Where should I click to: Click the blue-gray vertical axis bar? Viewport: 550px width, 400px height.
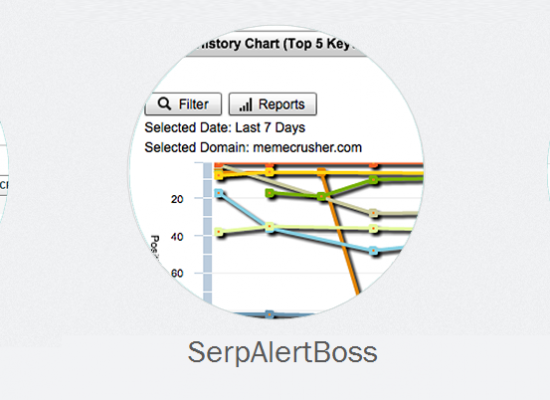coord(208,233)
